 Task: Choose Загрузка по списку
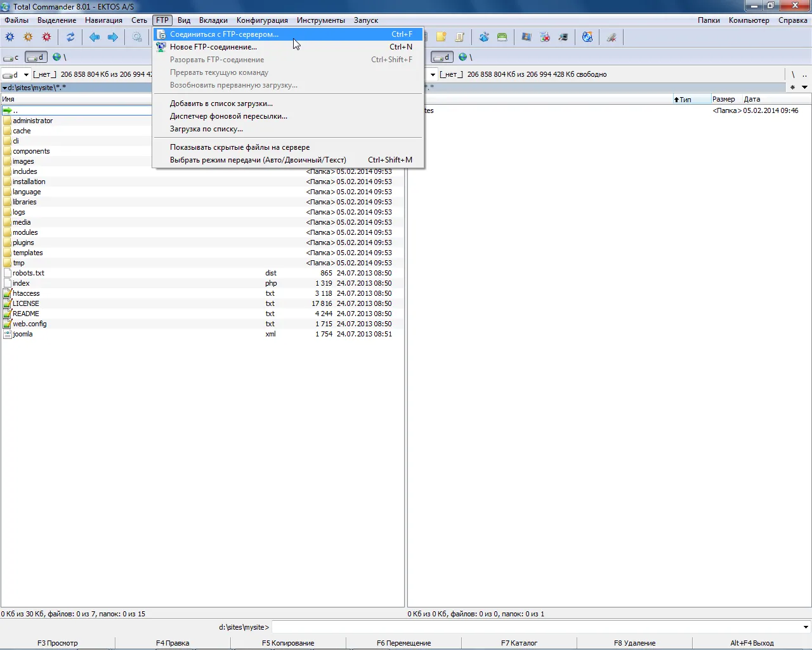288,129
